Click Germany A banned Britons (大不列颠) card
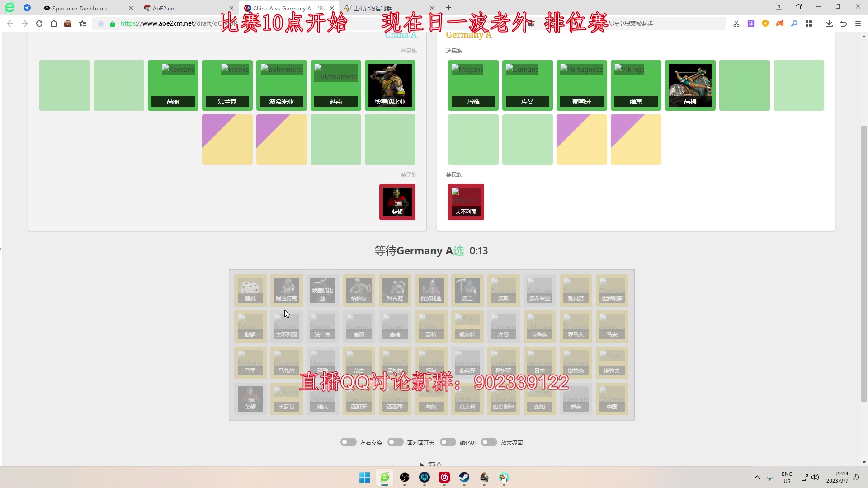The height and width of the screenshot is (488, 868). (x=466, y=202)
